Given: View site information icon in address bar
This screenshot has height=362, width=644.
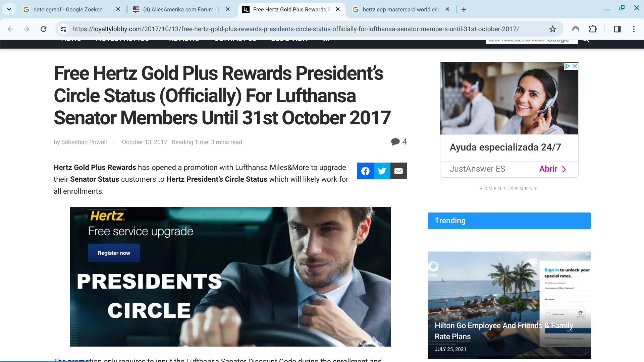Looking at the screenshot, I should [63, 29].
